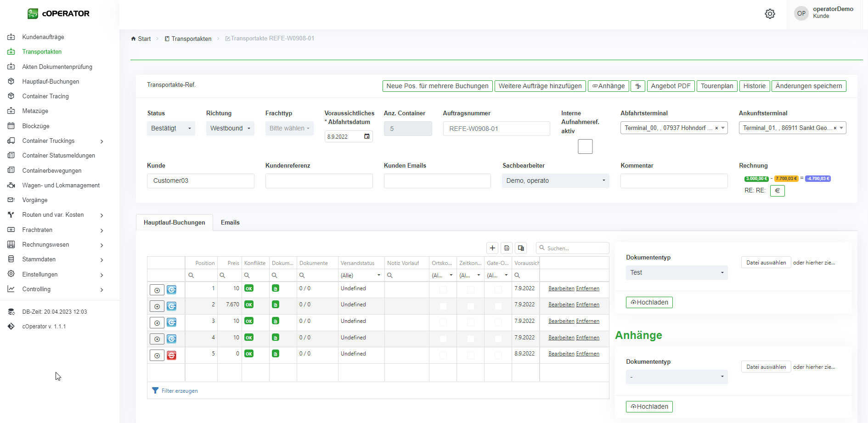Open the Status dropdown showing Bestätigt
The width and height of the screenshot is (868, 423).
(171, 129)
